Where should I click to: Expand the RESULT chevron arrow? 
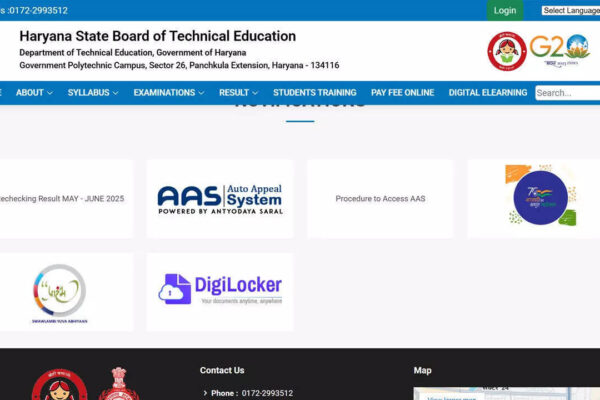(255, 93)
